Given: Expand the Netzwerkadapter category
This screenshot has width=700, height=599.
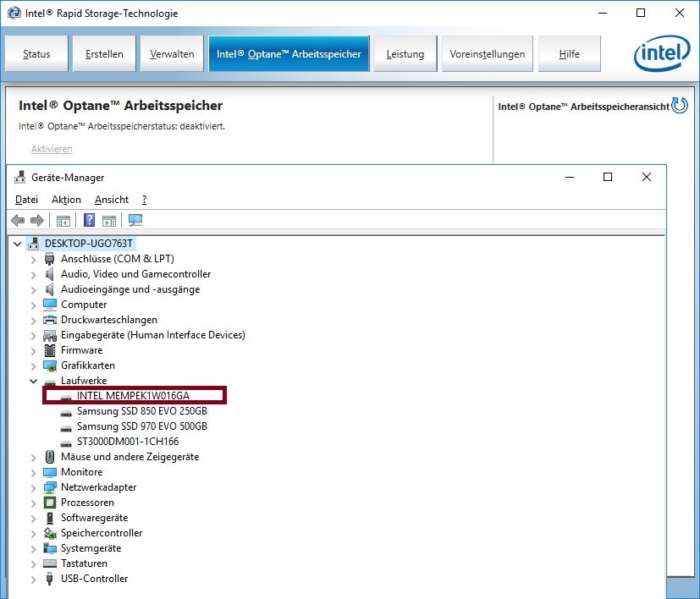Looking at the screenshot, I should (x=34, y=488).
